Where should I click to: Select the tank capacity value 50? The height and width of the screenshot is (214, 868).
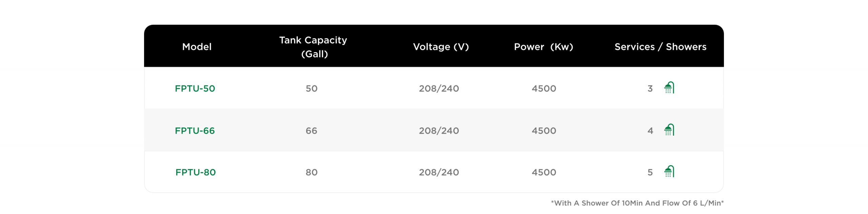312,89
